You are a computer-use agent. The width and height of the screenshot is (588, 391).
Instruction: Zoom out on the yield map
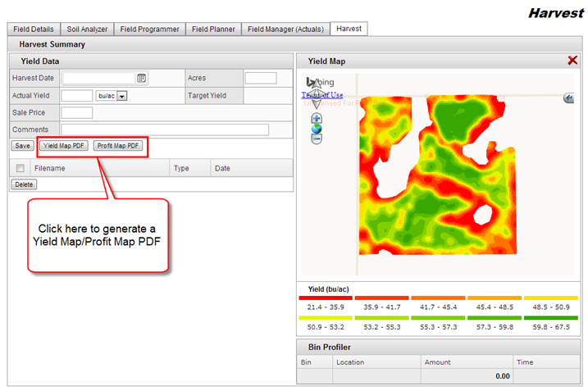coord(317,139)
